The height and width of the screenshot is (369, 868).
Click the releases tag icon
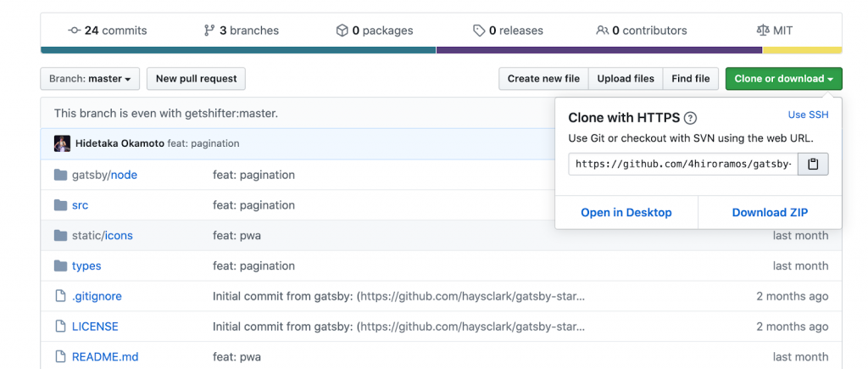click(479, 31)
